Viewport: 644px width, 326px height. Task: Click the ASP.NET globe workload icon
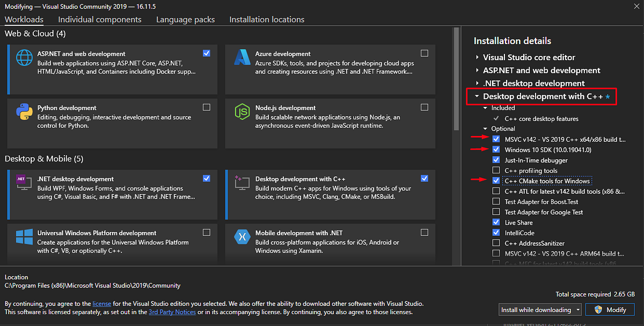(x=25, y=58)
